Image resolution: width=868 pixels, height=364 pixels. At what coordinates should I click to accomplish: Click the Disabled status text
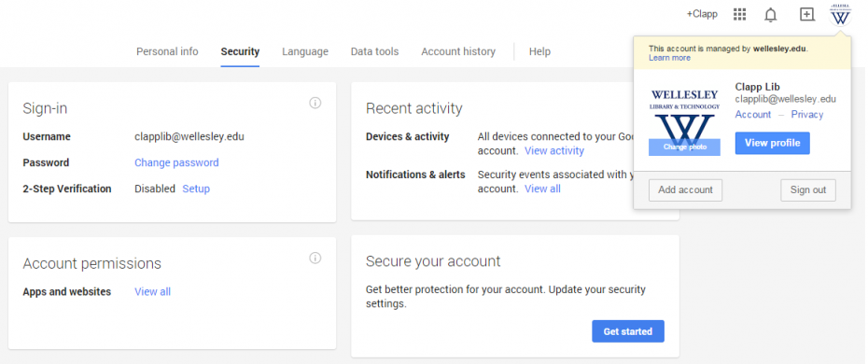pyautogui.click(x=154, y=189)
